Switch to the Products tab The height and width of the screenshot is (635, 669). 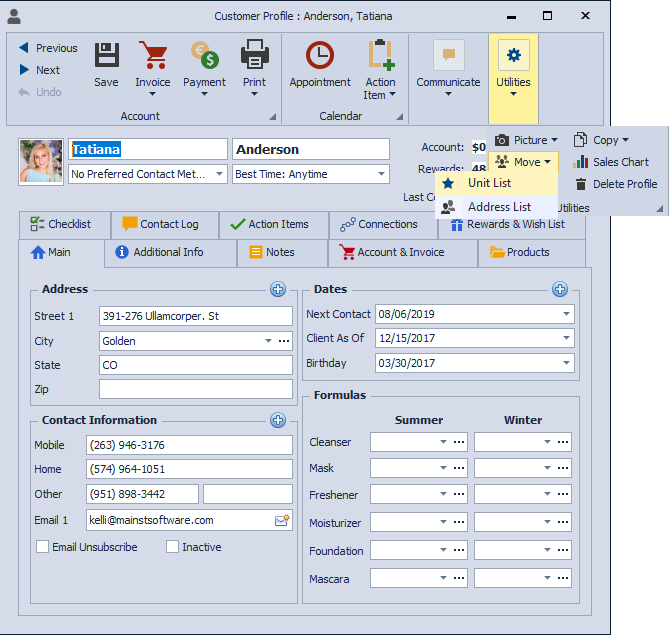[x=531, y=253]
